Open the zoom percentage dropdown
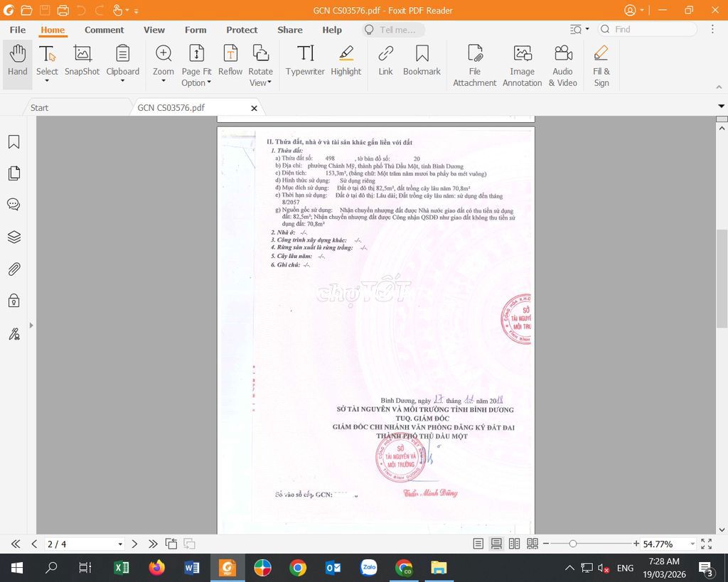This screenshot has height=582, width=728. (x=692, y=544)
